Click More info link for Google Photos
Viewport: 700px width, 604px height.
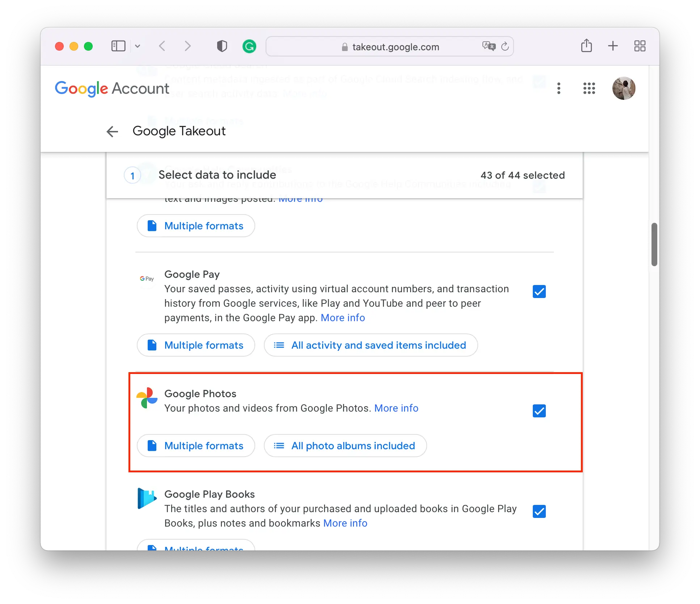point(396,408)
